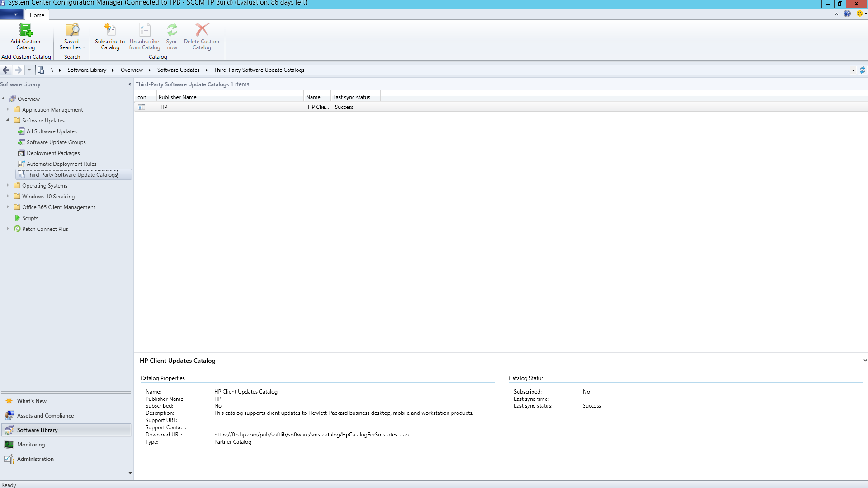Click the feedback smiley icon
Image resolution: width=868 pixels, height=488 pixels.
pos(859,14)
